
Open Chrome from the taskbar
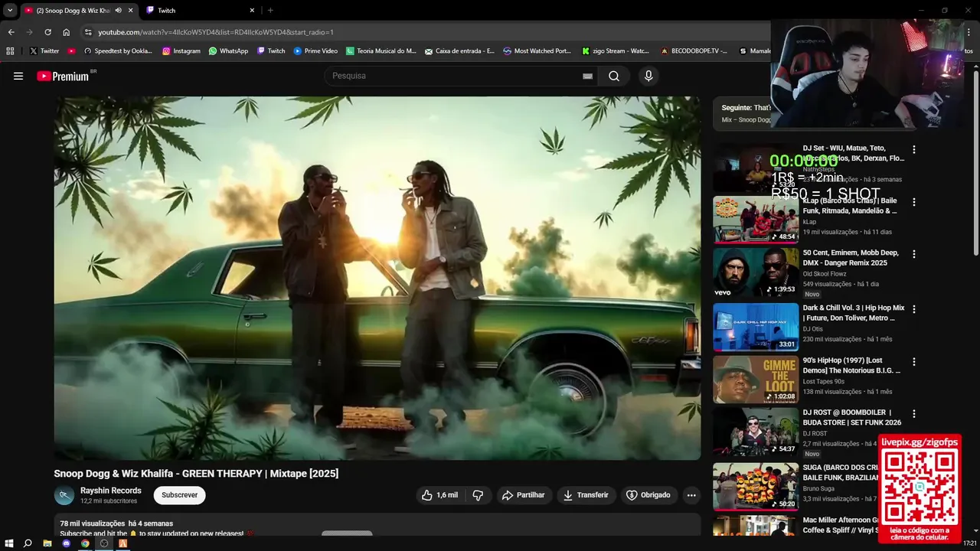(x=85, y=543)
